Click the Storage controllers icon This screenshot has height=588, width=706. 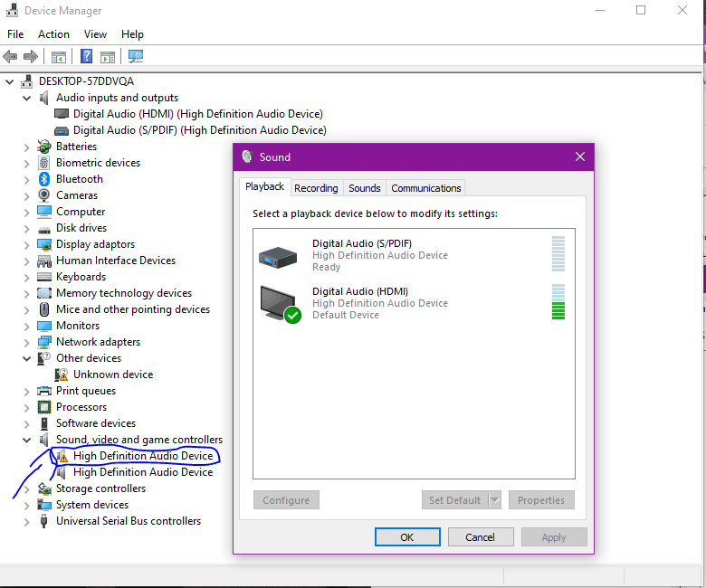(44, 488)
